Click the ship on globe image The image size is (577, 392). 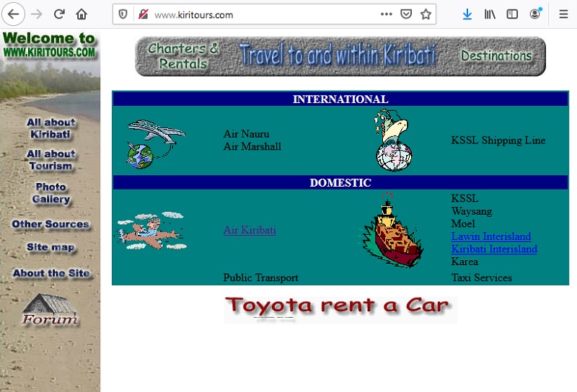click(393, 140)
